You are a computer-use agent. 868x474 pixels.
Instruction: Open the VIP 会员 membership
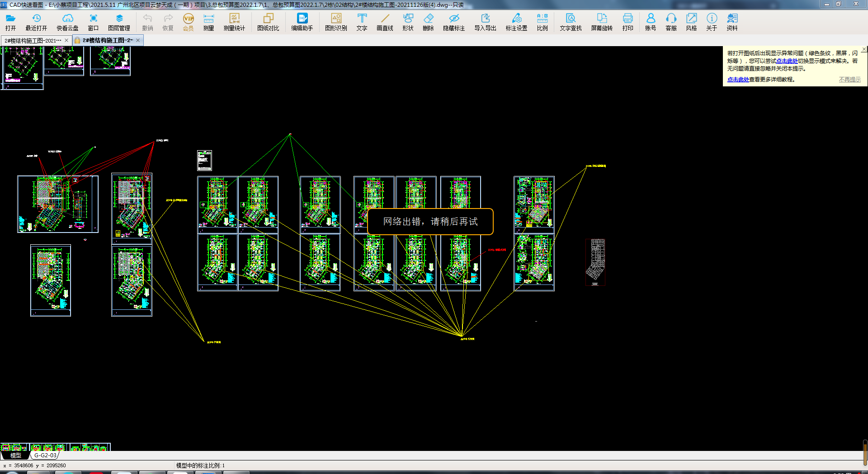[188, 22]
